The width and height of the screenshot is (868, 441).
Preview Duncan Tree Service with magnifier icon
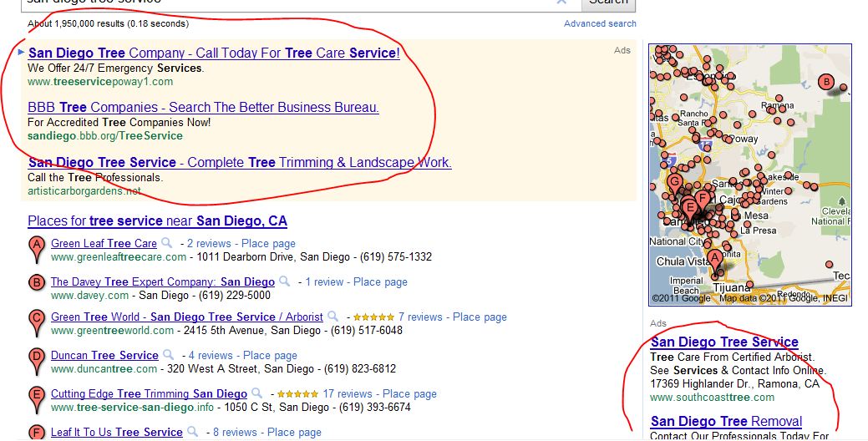pos(168,355)
